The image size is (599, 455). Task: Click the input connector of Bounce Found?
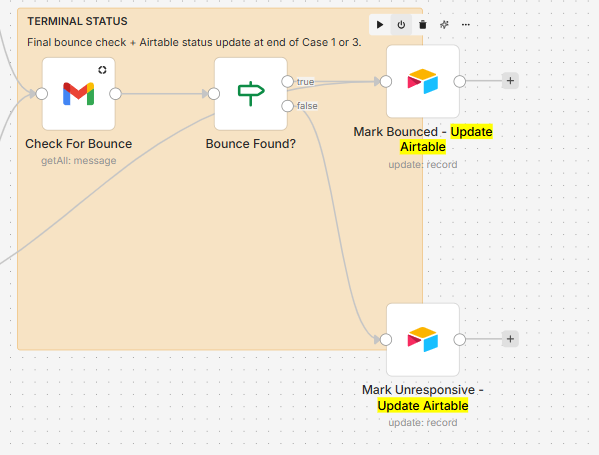(214, 94)
